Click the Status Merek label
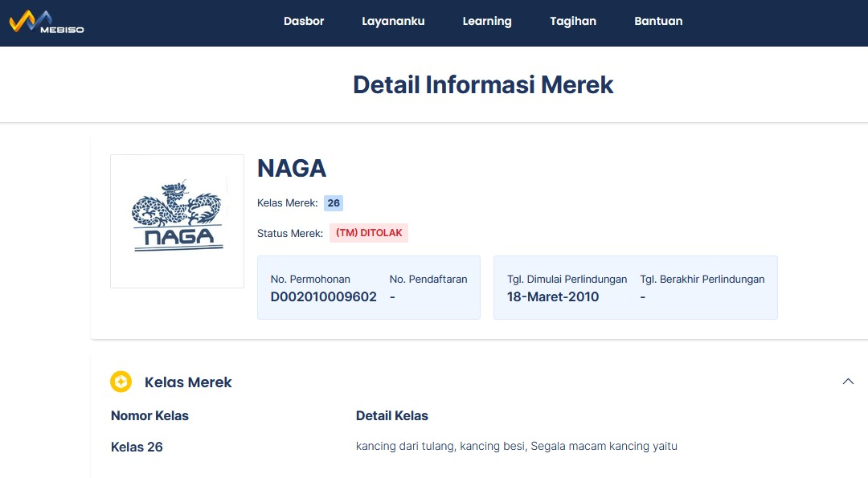The image size is (868, 478). coord(290,234)
